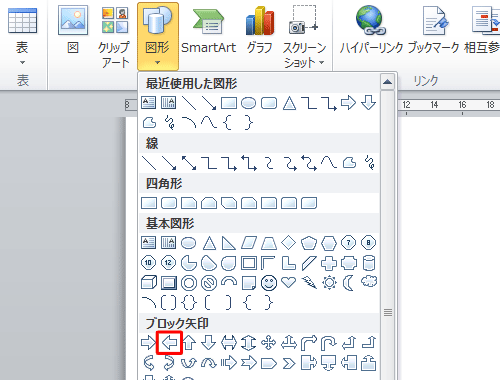Select Rounded Rectangle in 四角形 section

click(x=169, y=203)
